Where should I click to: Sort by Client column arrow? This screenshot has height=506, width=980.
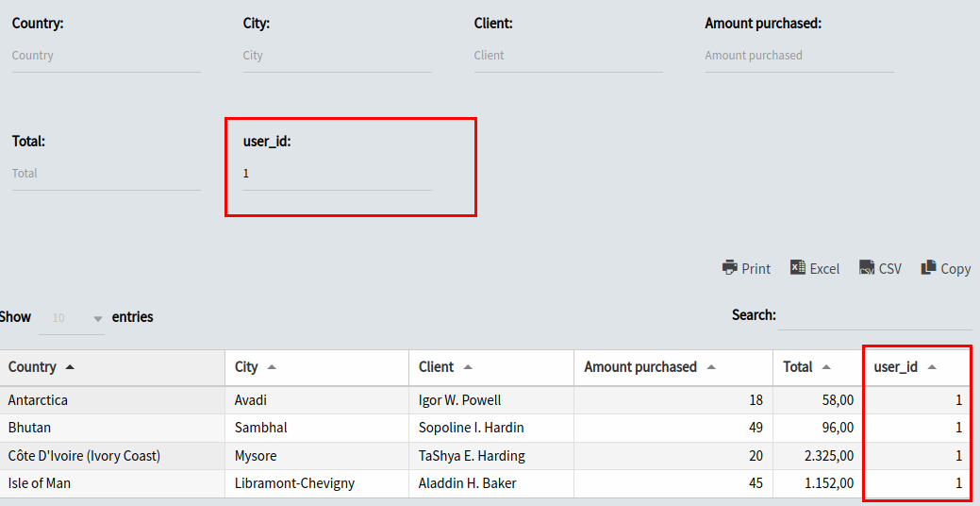pyautogui.click(x=468, y=367)
